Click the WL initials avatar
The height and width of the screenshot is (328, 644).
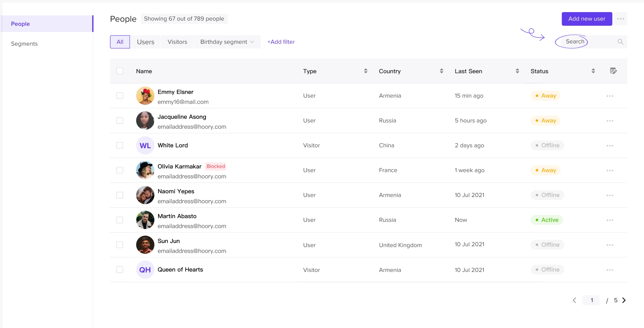[145, 146]
